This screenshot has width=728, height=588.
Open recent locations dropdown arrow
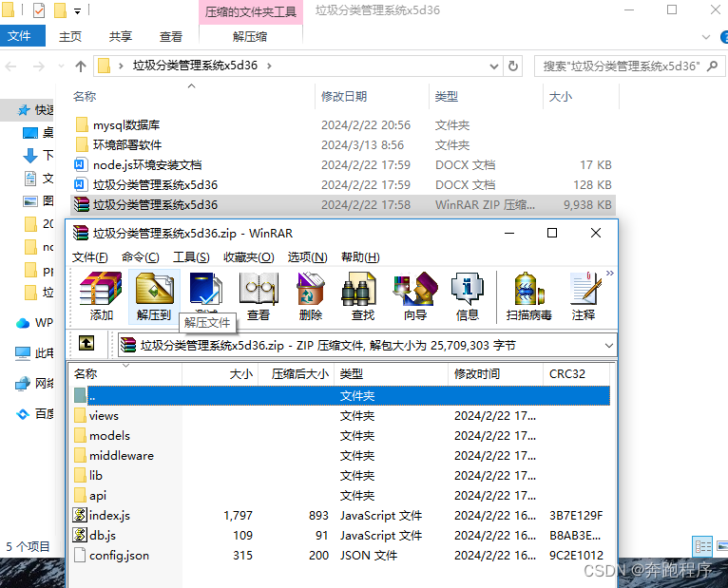tap(61, 66)
